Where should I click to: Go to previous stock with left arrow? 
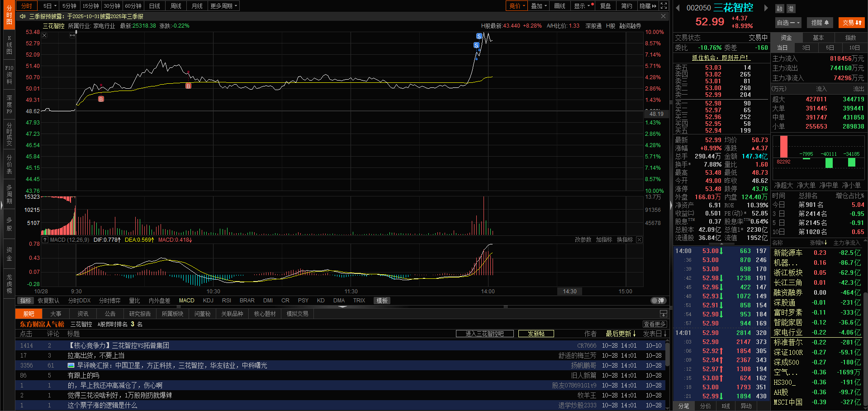(678, 8)
